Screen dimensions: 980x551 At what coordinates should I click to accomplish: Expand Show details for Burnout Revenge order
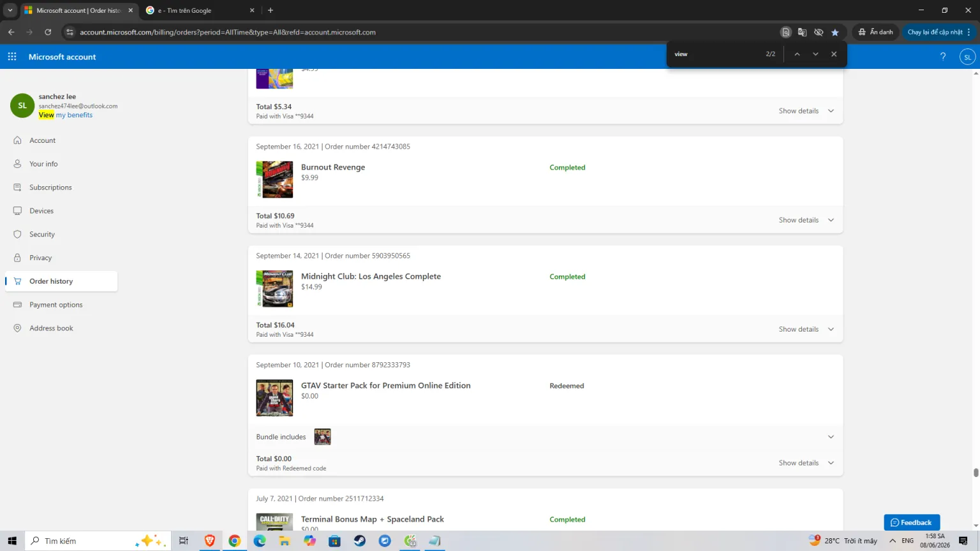[806, 220]
